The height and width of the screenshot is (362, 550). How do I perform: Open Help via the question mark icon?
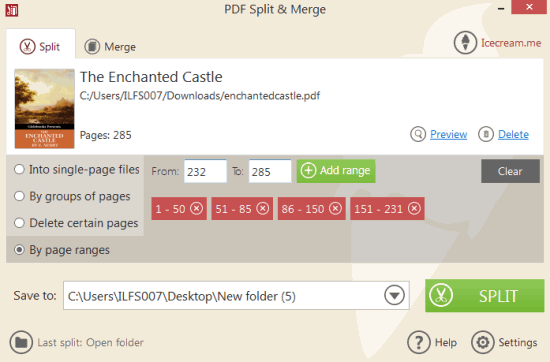[x=419, y=342]
